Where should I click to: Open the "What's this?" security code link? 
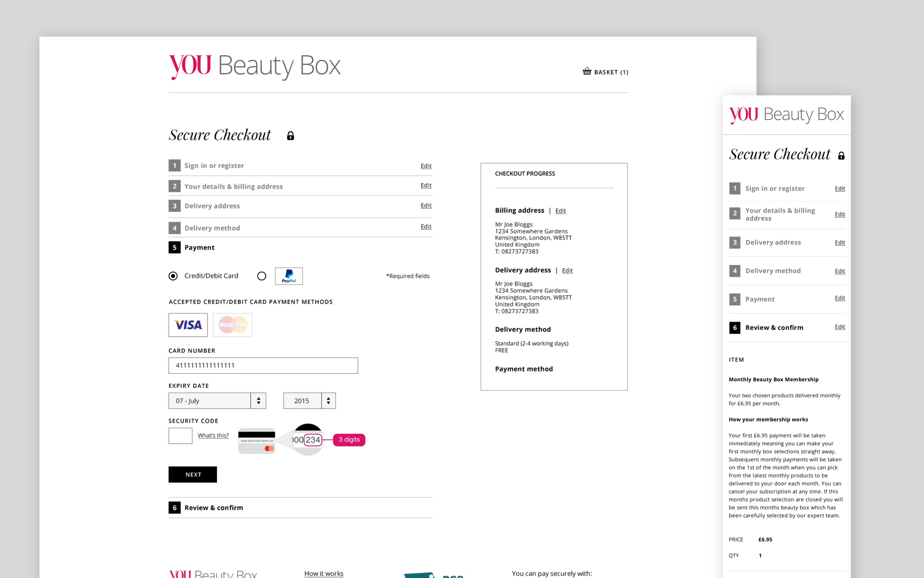213,435
